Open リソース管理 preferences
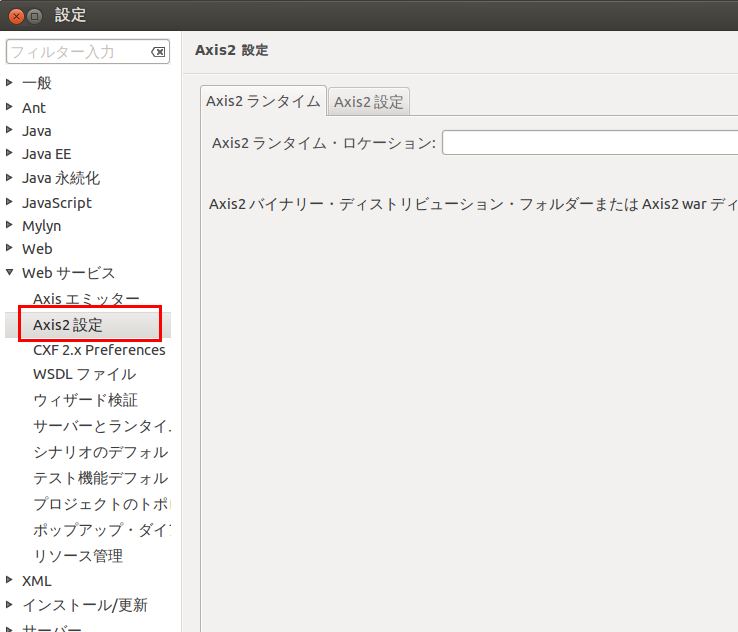The width and height of the screenshot is (738, 632). [78, 556]
